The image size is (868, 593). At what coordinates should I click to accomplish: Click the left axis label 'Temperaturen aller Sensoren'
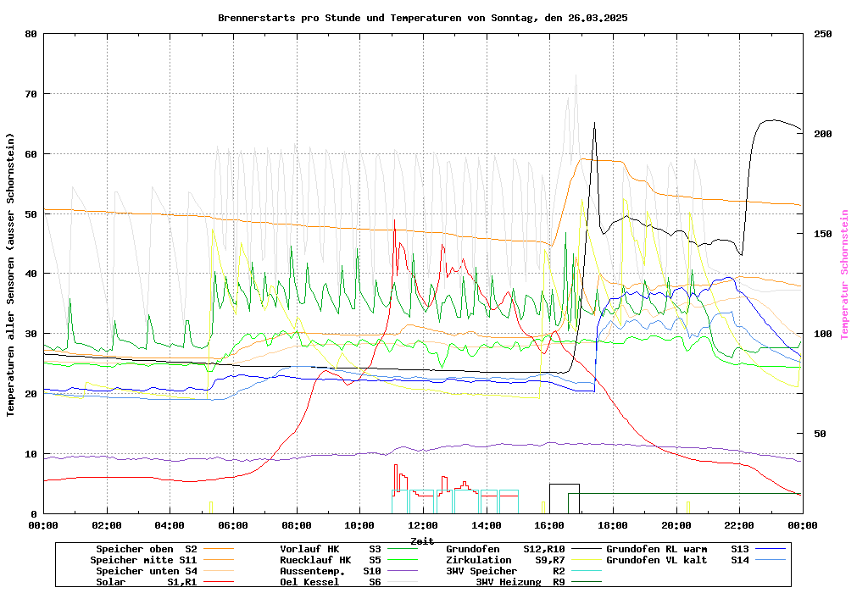click(11, 274)
